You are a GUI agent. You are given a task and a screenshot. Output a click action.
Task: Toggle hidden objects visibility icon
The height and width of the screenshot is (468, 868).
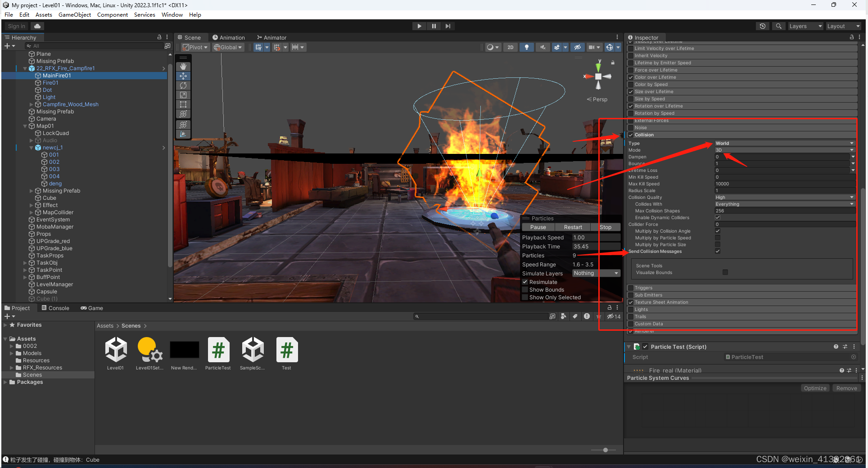click(x=578, y=47)
